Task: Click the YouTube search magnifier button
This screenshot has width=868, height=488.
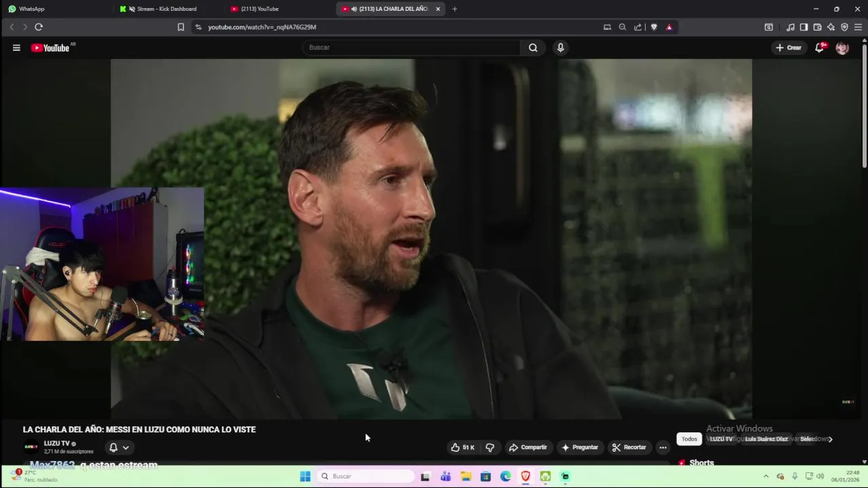Action: [x=533, y=47]
